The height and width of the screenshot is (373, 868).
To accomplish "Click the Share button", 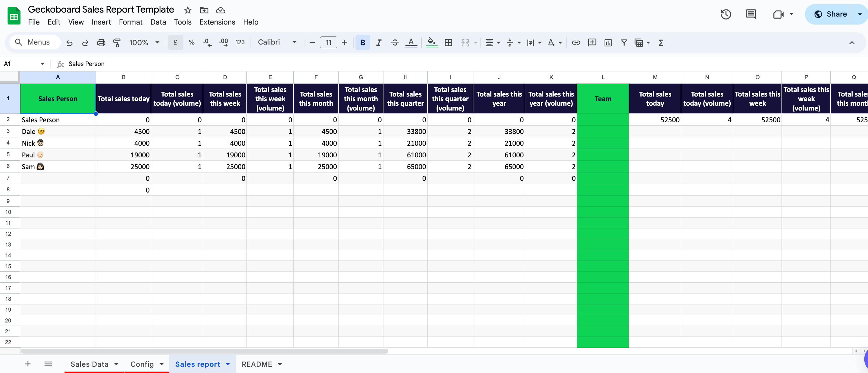I will tap(834, 14).
